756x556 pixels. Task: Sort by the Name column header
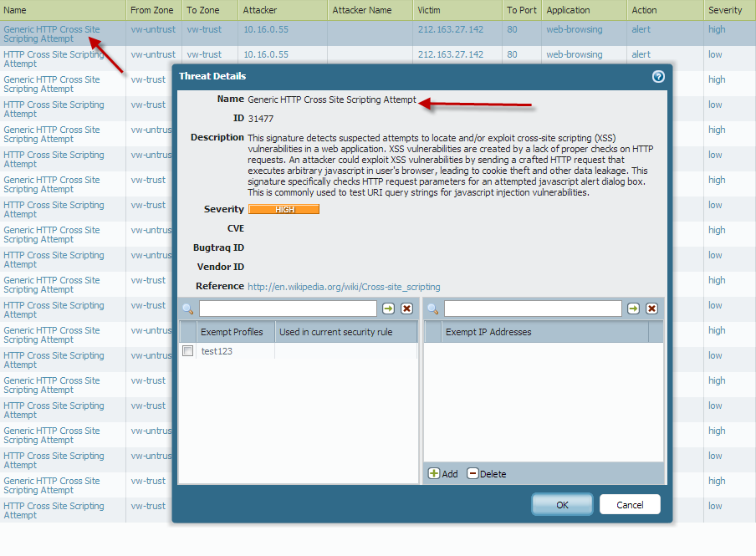tap(15, 10)
